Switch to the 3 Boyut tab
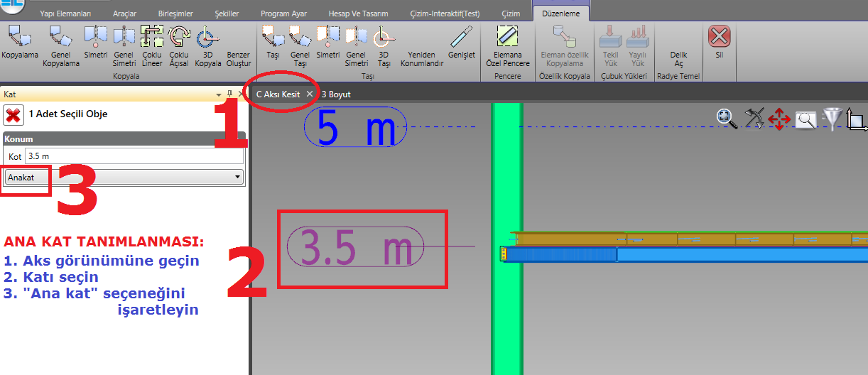The width and height of the screenshot is (868, 375). click(336, 94)
